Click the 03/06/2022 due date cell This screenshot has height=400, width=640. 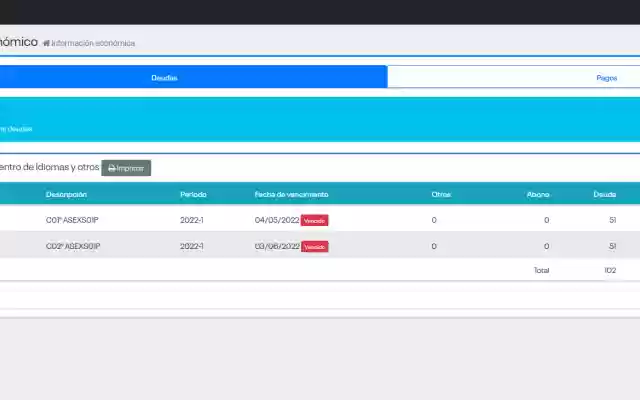pyautogui.click(x=277, y=246)
